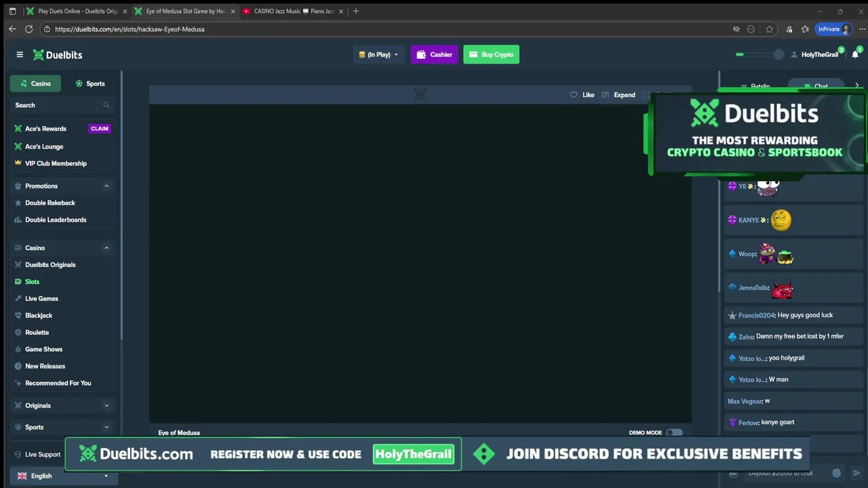The width and height of the screenshot is (868, 488).
Task: Refresh the browser page
Action: point(28,29)
